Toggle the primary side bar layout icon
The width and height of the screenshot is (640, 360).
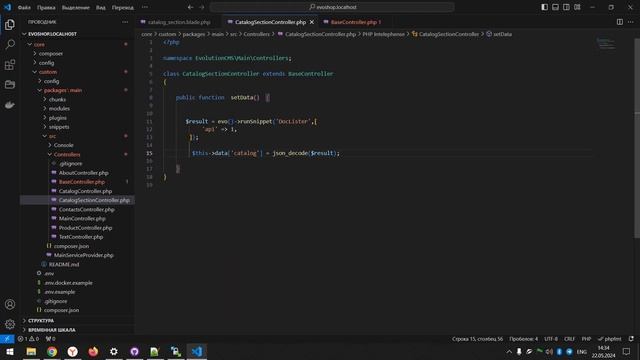pos(544,7)
